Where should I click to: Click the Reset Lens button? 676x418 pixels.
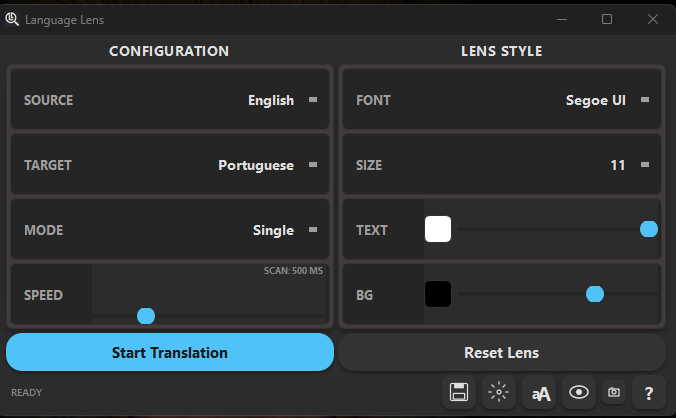pyautogui.click(x=502, y=352)
